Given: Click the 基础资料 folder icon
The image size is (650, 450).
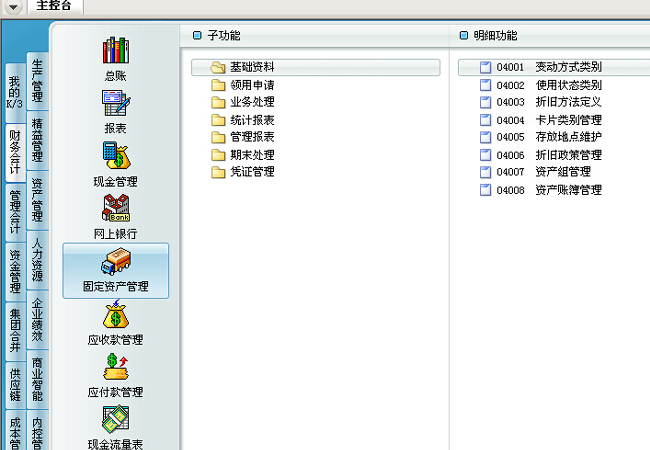Looking at the screenshot, I should pos(218,67).
